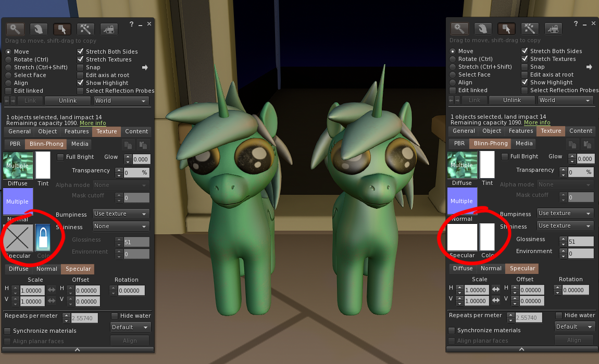Open Default mapping dropdown in left panel
The image size is (599, 364).
coord(130,328)
